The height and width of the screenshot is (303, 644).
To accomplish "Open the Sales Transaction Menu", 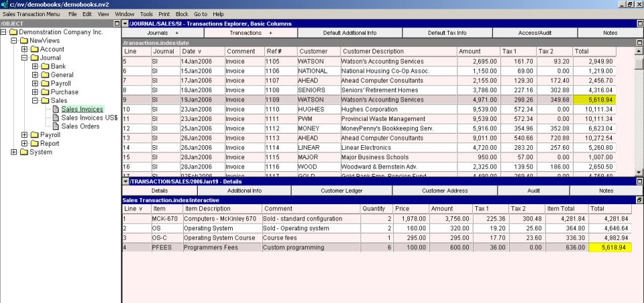I will (x=31, y=13).
